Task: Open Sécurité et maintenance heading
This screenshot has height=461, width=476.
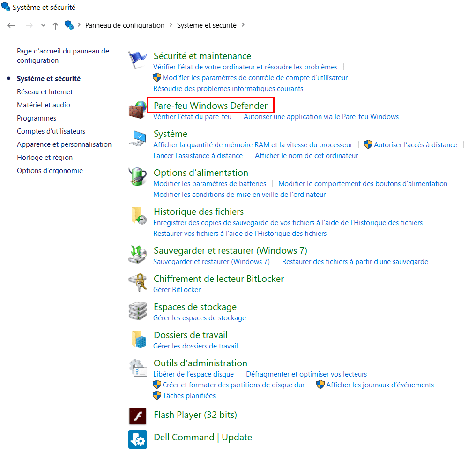Action: tap(202, 56)
